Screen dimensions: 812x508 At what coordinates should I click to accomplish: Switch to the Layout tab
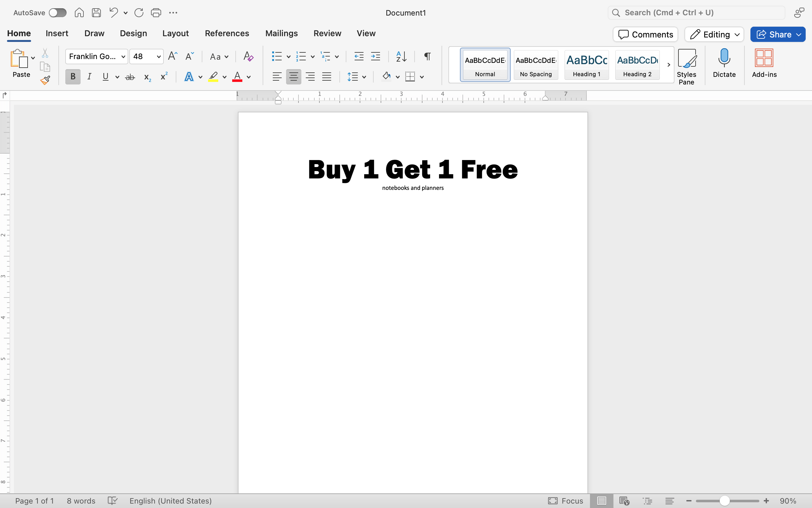(175, 33)
